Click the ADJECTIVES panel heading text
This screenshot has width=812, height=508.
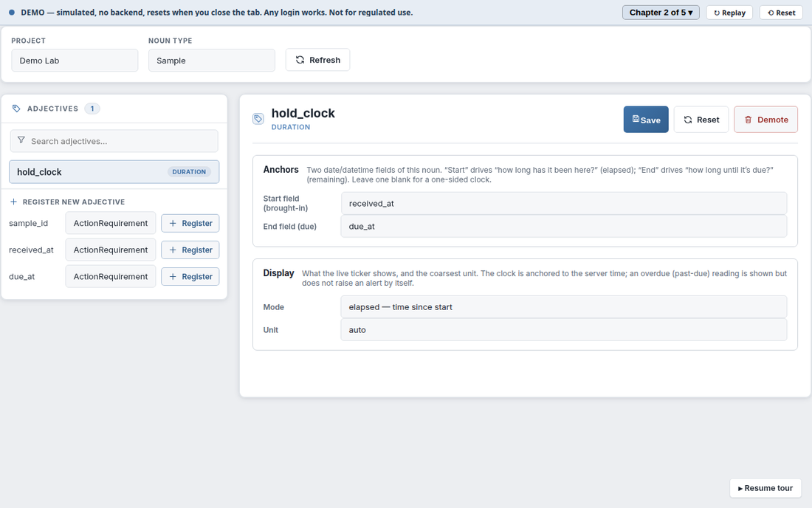53,109
